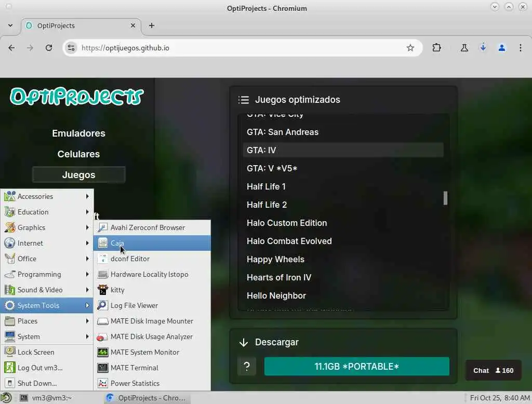Select the OptiProjects browser tab
Screen dimensions: 532x404
tap(81, 26)
